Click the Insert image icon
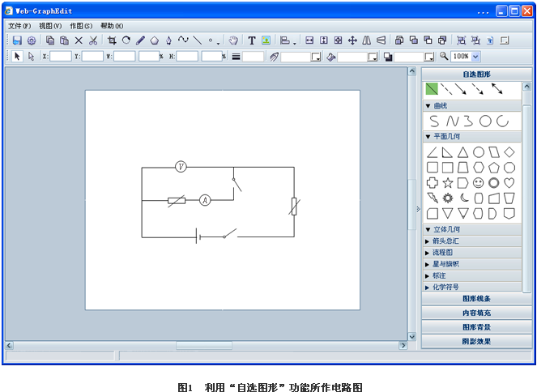Viewport: 537px width, 392px height. tap(266, 40)
